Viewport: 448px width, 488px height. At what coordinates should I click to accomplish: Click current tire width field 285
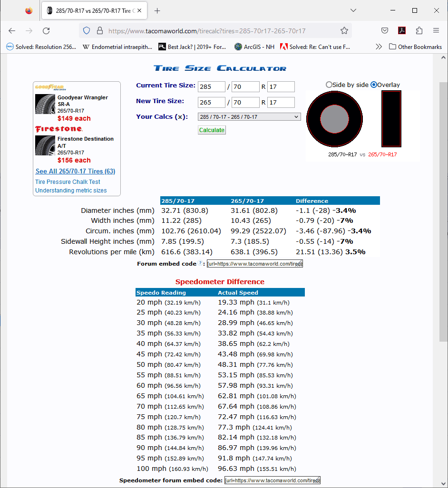[212, 87]
